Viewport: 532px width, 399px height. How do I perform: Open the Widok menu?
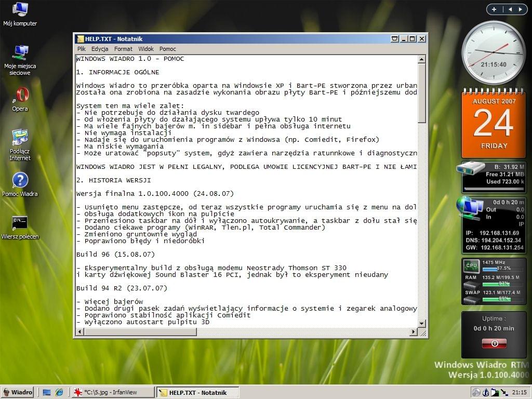click(x=146, y=49)
